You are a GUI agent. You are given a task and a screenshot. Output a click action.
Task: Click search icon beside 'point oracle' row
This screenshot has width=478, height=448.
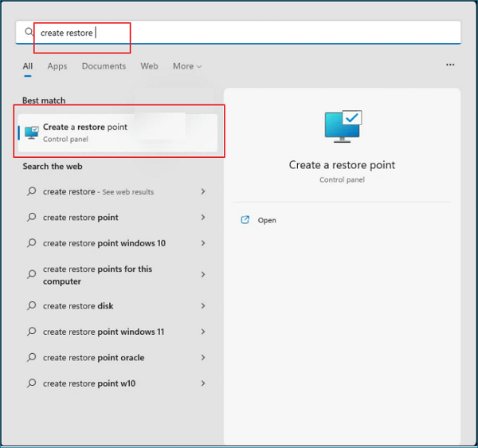pyautogui.click(x=31, y=357)
